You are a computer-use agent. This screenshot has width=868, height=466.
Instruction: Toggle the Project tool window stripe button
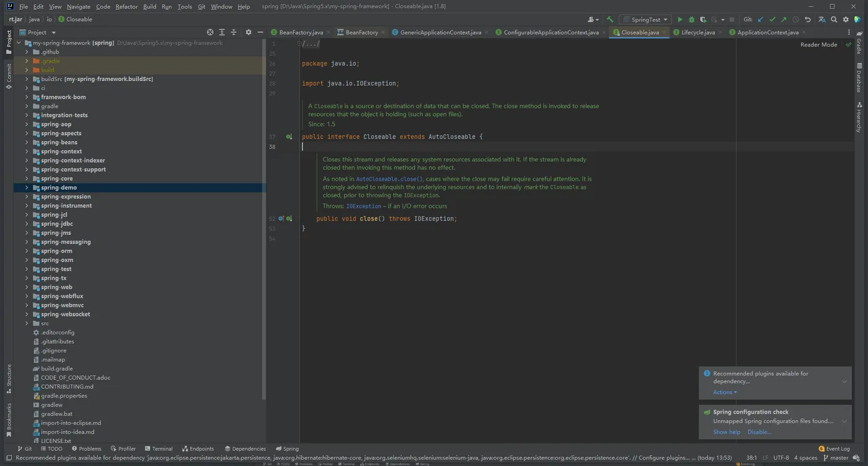coord(9,43)
